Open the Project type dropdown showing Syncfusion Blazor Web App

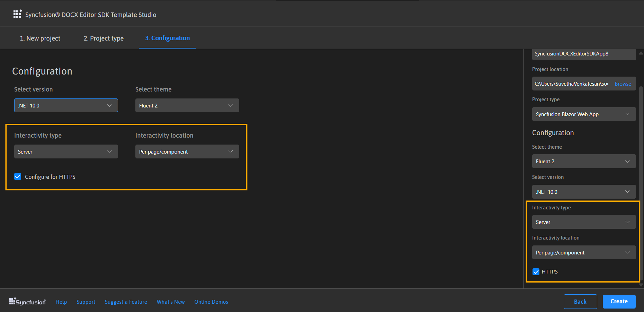click(x=583, y=114)
